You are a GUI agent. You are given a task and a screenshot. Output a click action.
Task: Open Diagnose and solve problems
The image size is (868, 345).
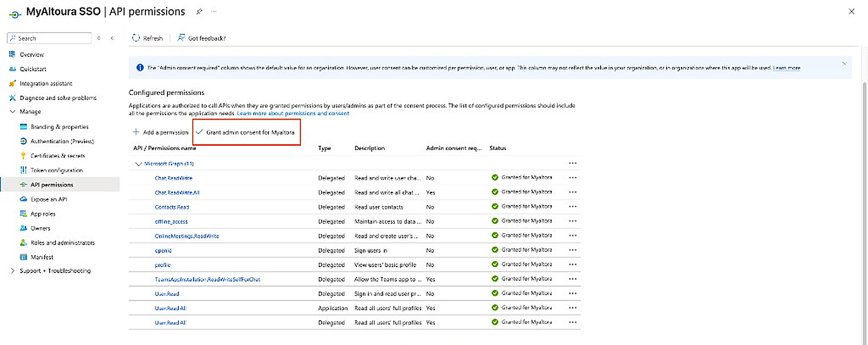click(x=58, y=98)
